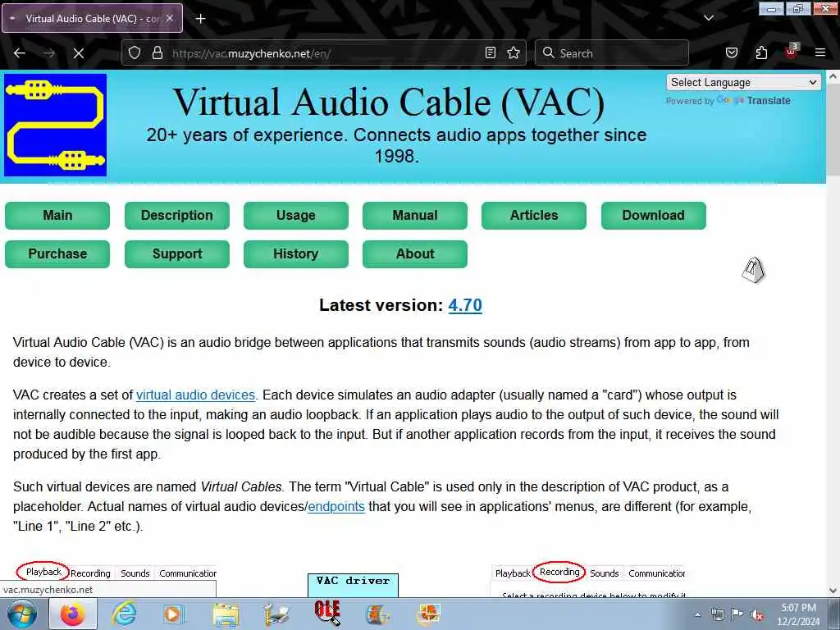Select the Virtual Audio Cable browser tab
The image size is (840, 630).
[92, 18]
